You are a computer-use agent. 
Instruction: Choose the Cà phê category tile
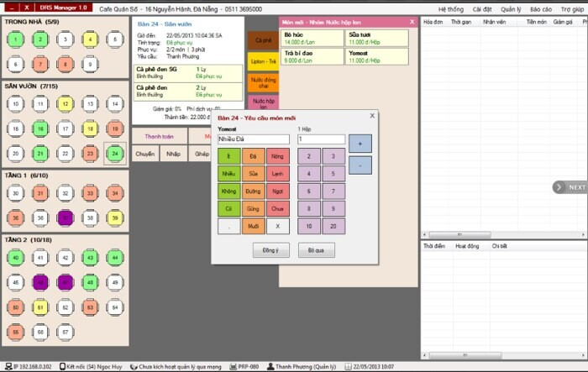coord(262,40)
